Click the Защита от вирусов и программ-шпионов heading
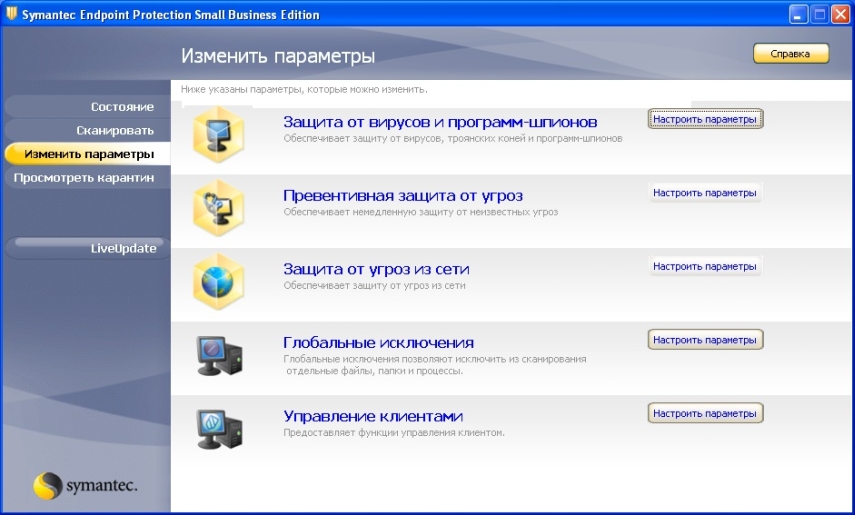Image resolution: width=855 pixels, height=515 pixels. pyautogui.click(x=440, y=122)
